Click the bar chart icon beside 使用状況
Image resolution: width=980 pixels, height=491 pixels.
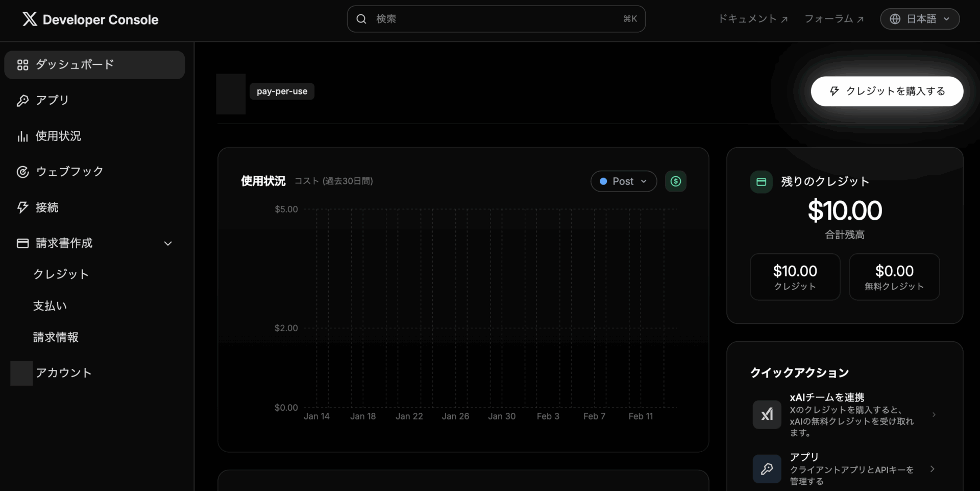[x=22, y=136]
